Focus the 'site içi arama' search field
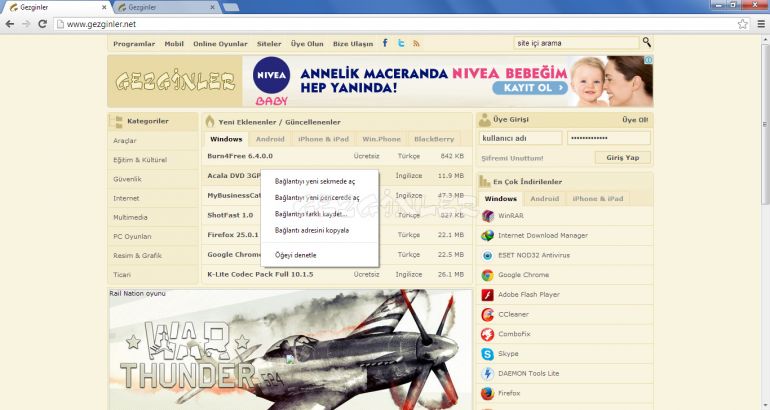Viewport: 770px width, 410px height. (576, 43)
